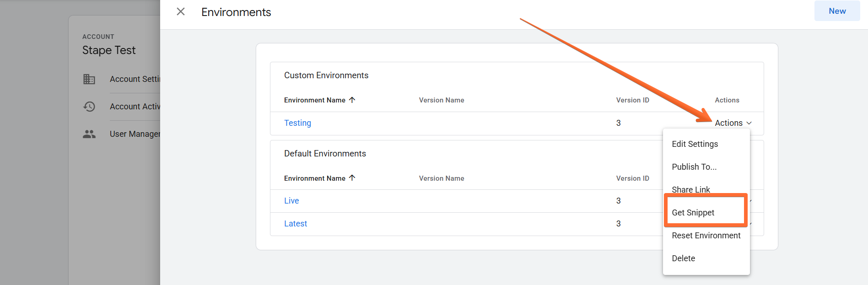
Task: Click the New environment button
Action: tap(837, 11)
